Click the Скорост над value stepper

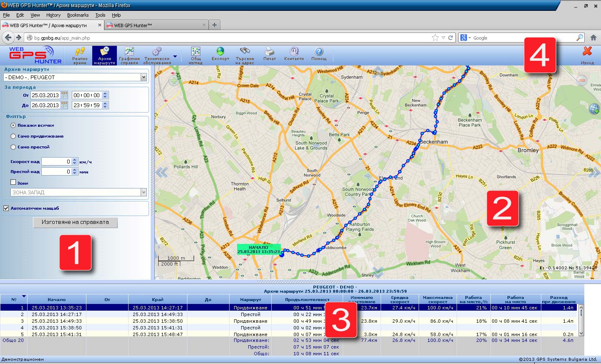click(75, 161)
